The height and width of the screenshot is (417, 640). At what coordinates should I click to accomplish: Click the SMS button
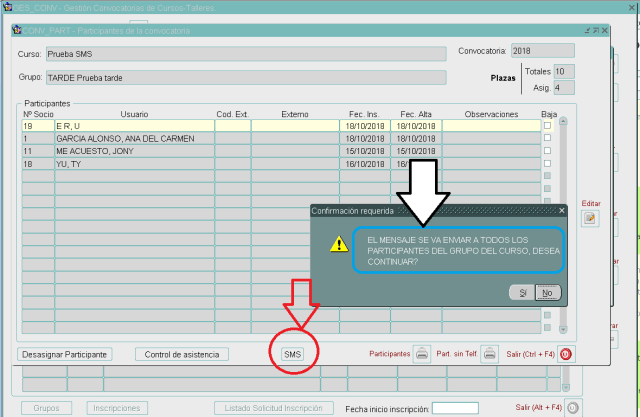[292, 354]
